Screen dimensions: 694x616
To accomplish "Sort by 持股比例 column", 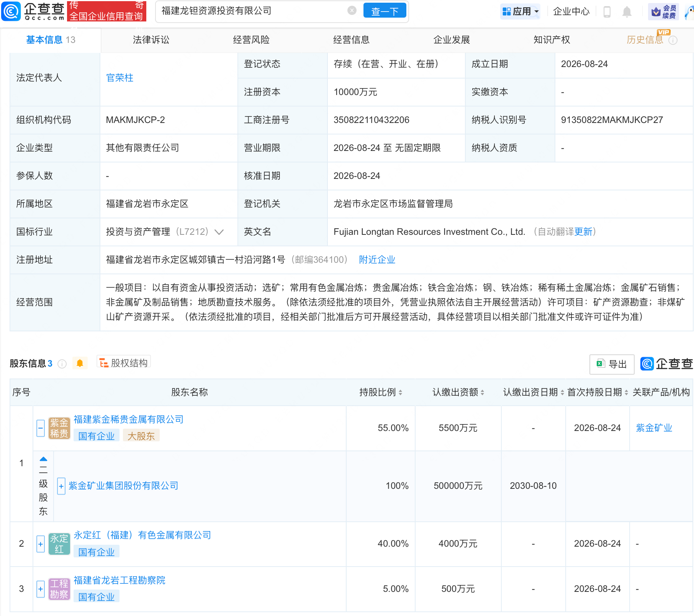I will pos(400,392).
